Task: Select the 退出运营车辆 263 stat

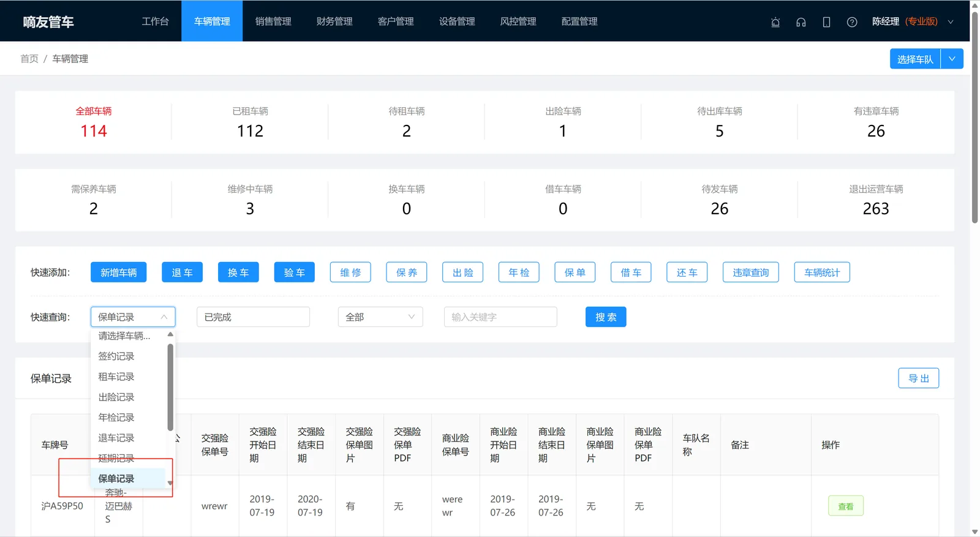Action: (x=876, y=200)
